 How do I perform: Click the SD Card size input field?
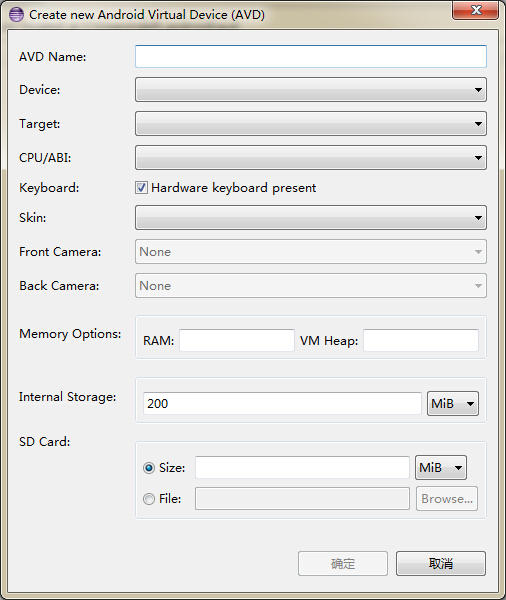click(302, 467)
